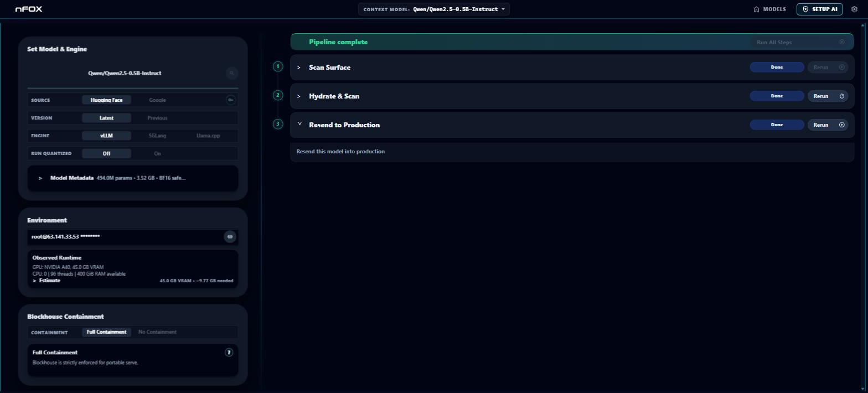Click the connection icon beside root@63.141.33.53
This screenshot has height=393, width=868.
[230, 236]
